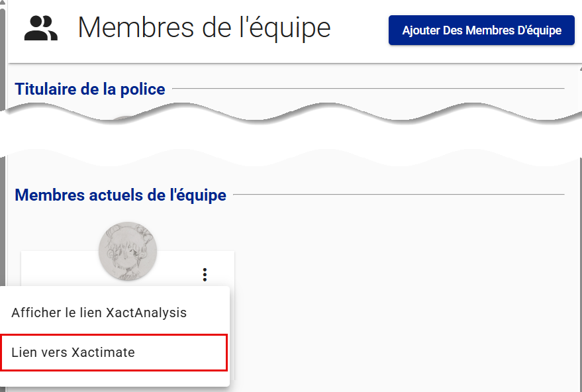Click the word XactAnalysis in the popup menu
Viewport: 582px width, 392px height.
146,313
